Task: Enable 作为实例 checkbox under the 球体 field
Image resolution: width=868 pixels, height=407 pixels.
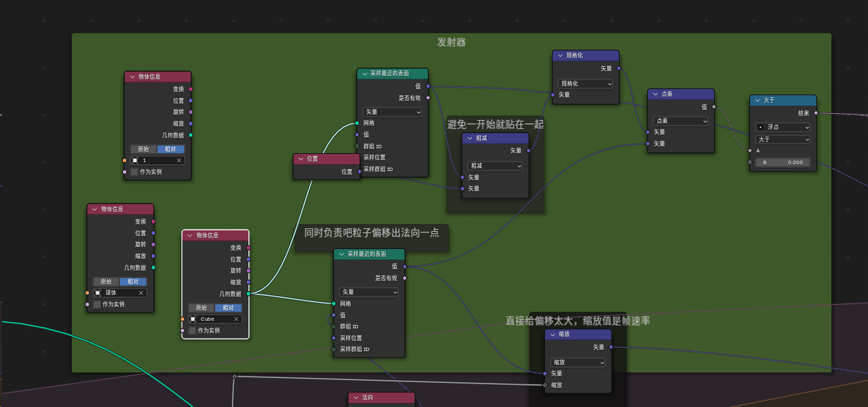Action: (97, 304)
